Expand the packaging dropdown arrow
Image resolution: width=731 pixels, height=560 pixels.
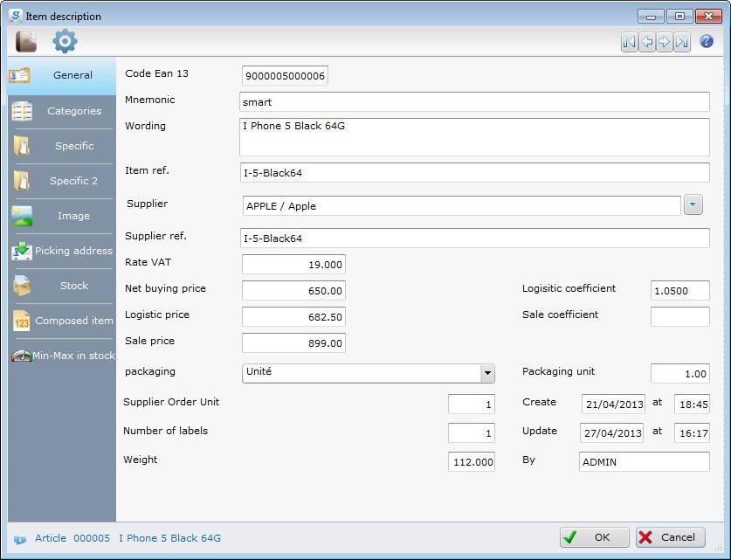[x=488, y=373]
